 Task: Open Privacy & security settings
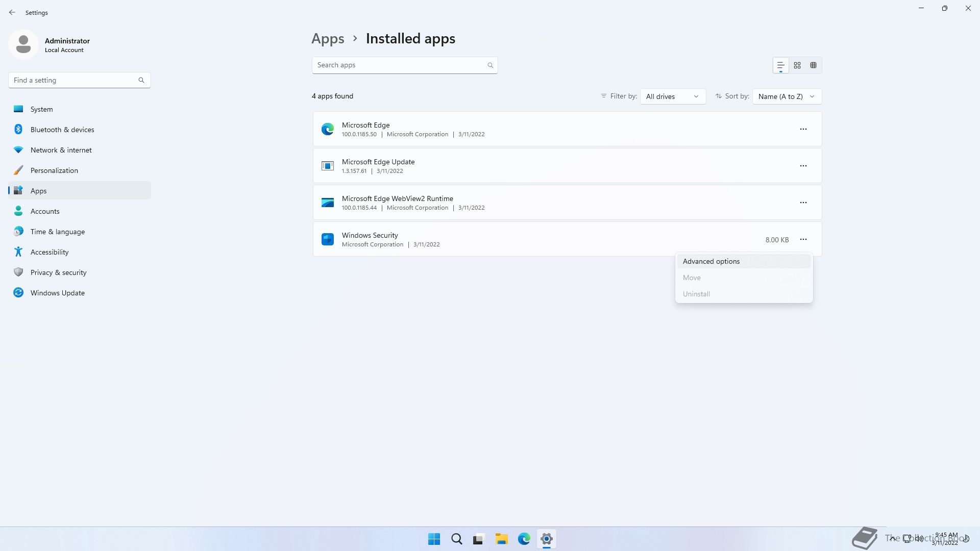click(x=80, y=272)
